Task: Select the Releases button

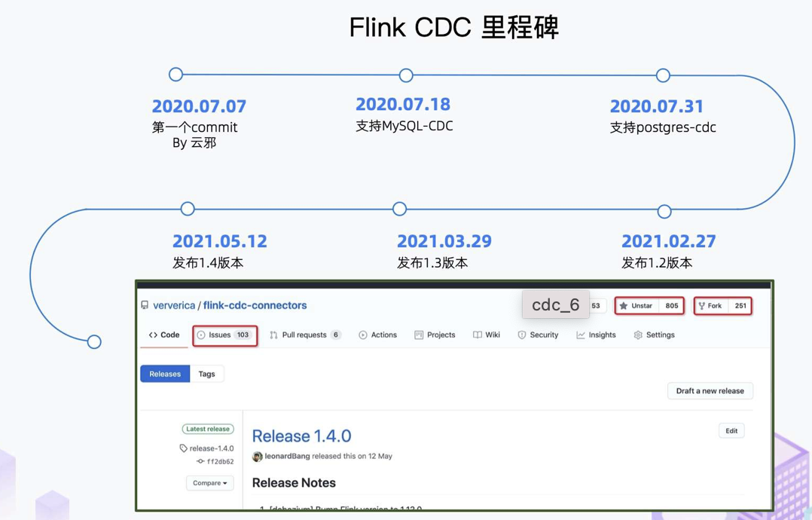Action: pyautogui.click(x=165, y=374)
